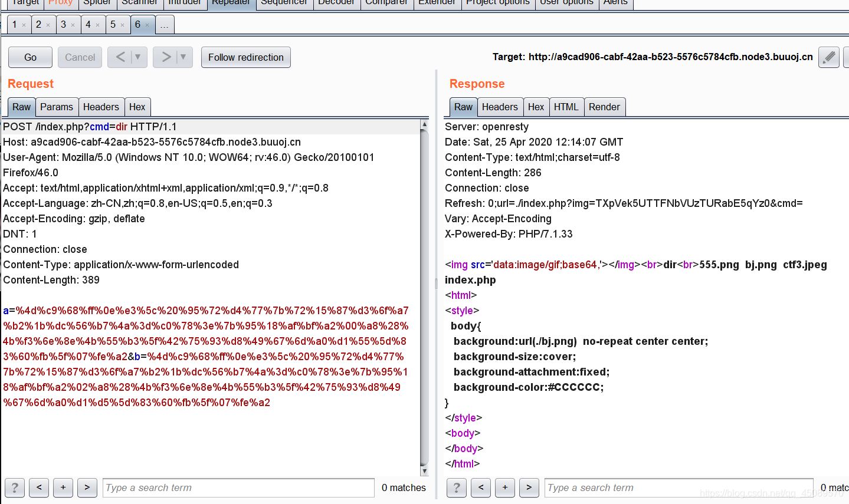Go back to previous request in history
Viewport: 849px width, 504px height.
click(120, 57)
